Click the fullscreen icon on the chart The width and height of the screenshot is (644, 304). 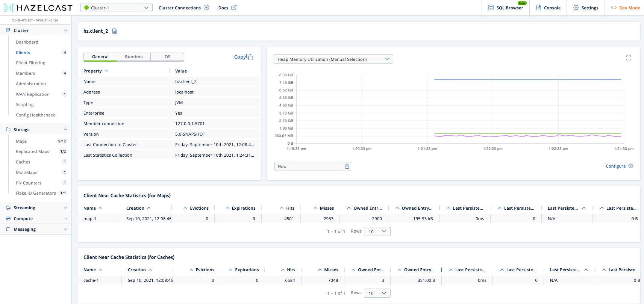click(x=628, y=58)
